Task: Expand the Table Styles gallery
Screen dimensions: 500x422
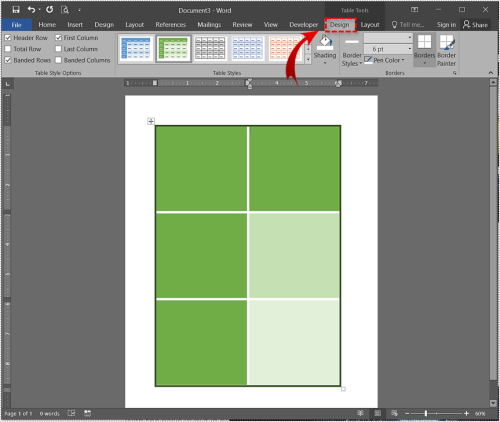Action: tap(308, 60)
